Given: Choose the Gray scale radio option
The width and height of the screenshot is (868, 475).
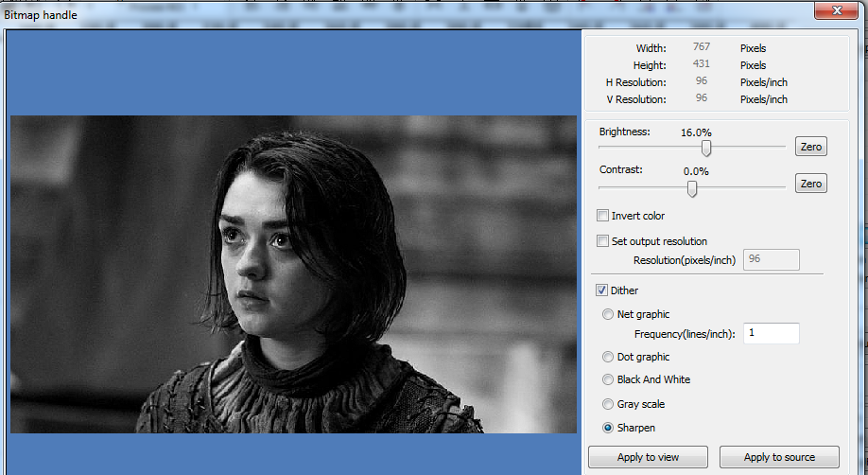Looking at the screenshot, I should (608, 404).
